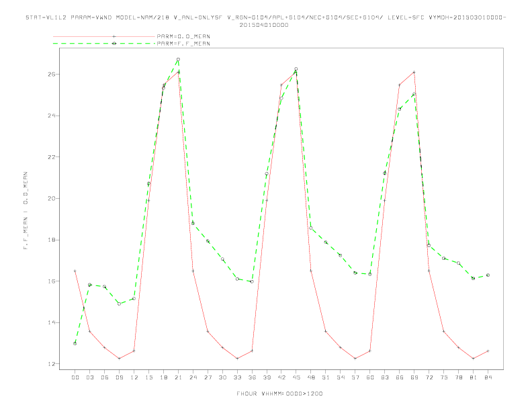This screenshot has height=411, width=532.
Task: Click green F.F_MEAN starting point at hour 00
Action: [75, 344]
